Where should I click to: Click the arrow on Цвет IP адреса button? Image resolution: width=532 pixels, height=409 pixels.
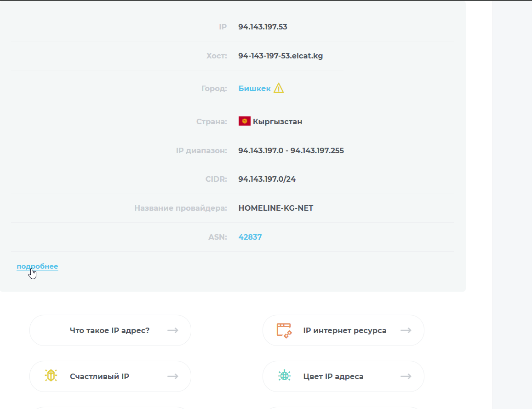tap(406, 376)
